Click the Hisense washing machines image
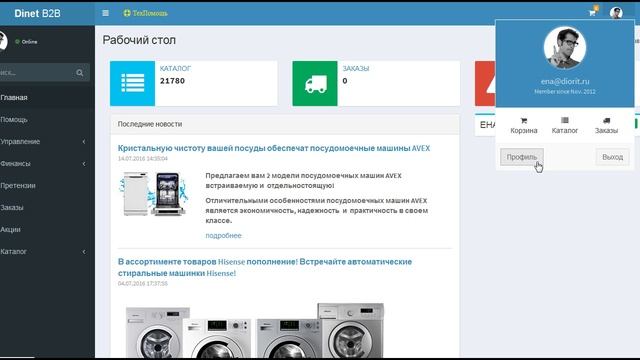The image size is (640, 360). click(x=255, y=331)
